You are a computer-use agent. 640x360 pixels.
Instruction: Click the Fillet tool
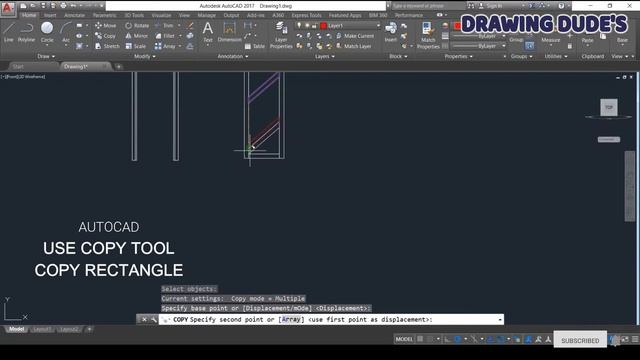point(165,36)
